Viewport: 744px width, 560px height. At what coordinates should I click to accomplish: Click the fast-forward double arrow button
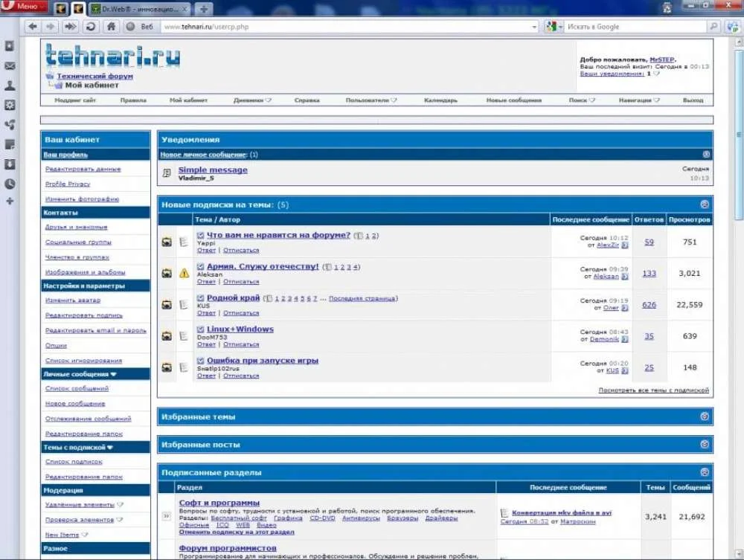pyautogui.click(x=70, y=27)
